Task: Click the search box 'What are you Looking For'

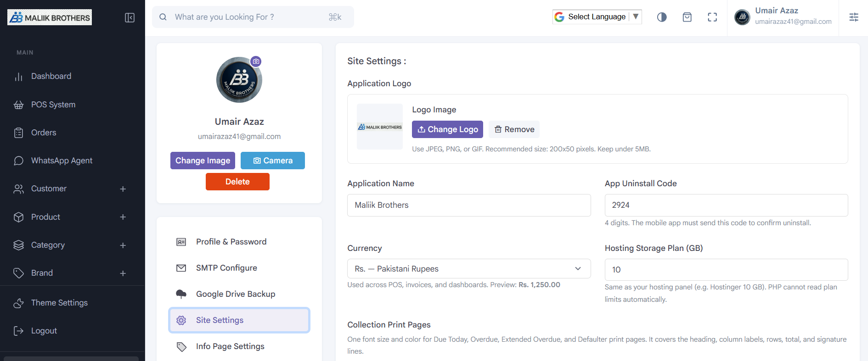Action: pyautogui.click(x=253, y=17)
